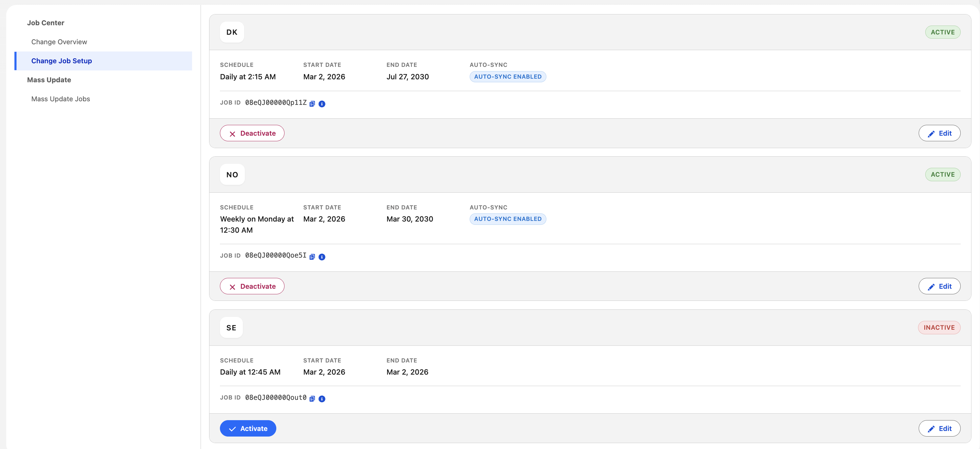
Task: Copy the SE job ID 08eQJ000000Qout0
Action: tap(312, 399)
